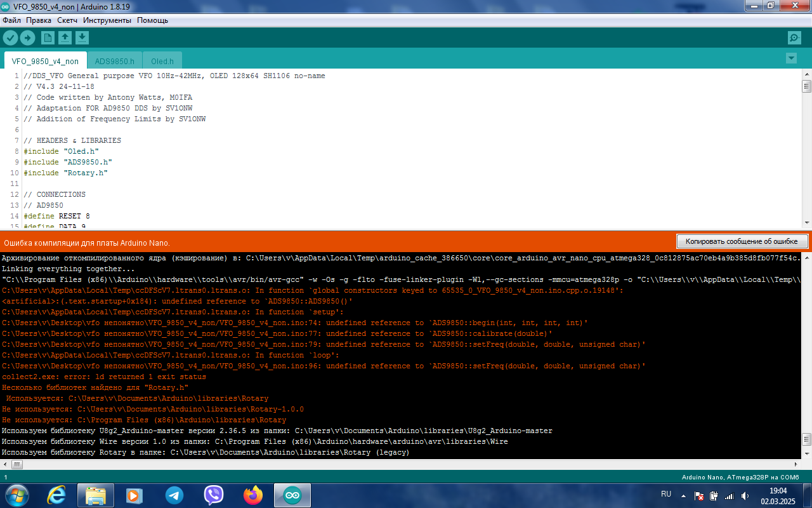Open the tab options dropdown arrow
Image resolution: width=812 pixels, height=508 pixels.
pyautogui.click(x=791, y=58)
